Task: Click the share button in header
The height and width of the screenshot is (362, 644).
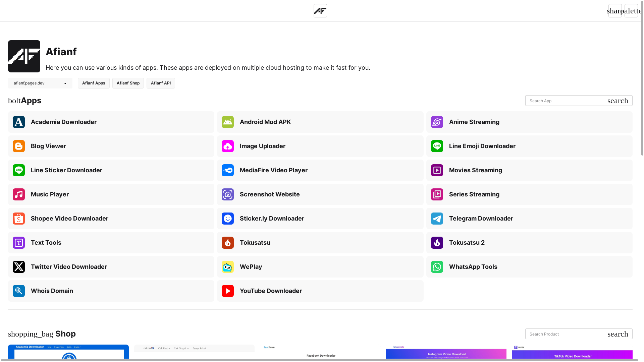Action: click(615, 11)
